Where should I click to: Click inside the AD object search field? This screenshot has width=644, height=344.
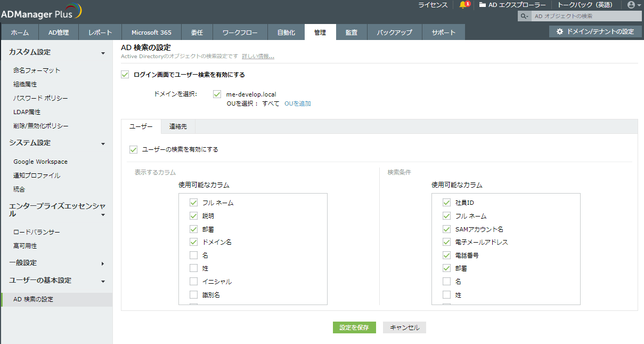tap(581, 16)
